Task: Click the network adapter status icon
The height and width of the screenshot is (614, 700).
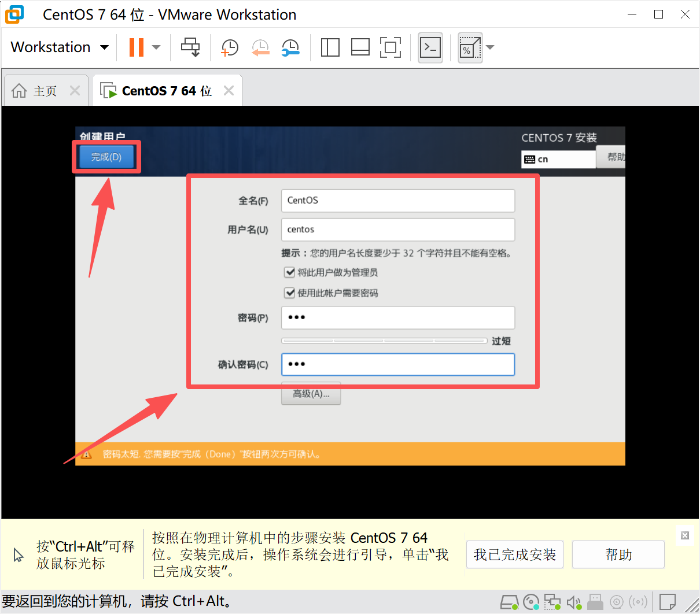Action: coord(552,602)
